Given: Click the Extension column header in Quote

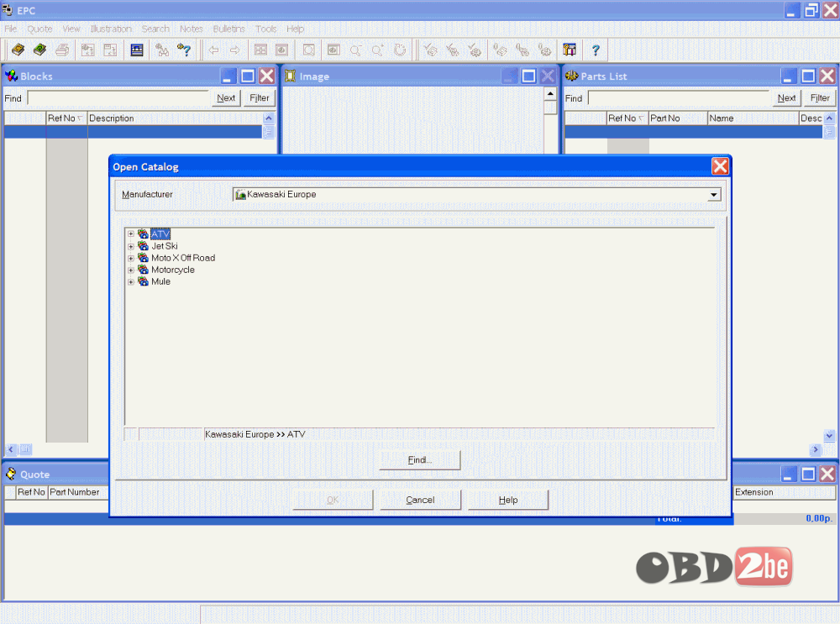Looking at the screenshot, I should (x=785, y=492).
